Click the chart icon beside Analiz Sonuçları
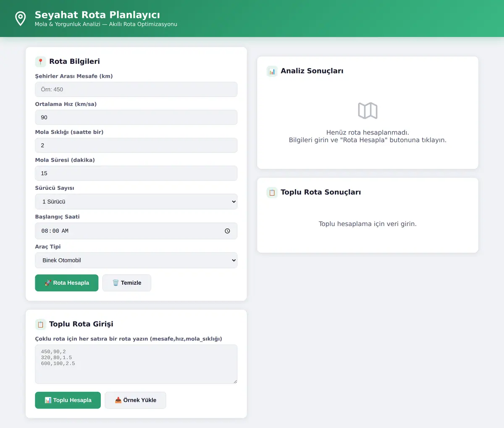The height and width of the screenshot is (428, 504). pyautogui.click(x=272, y=71)
